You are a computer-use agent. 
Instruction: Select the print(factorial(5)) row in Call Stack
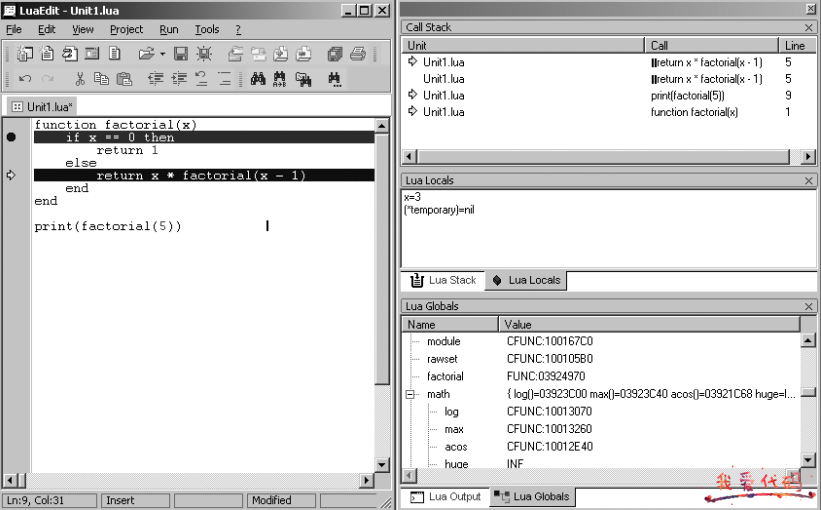tap(607, 95)
